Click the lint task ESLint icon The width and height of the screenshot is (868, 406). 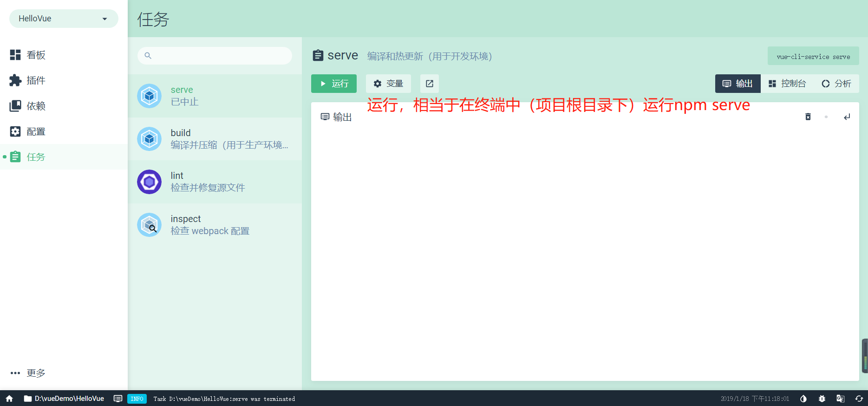tap(149, 182)
